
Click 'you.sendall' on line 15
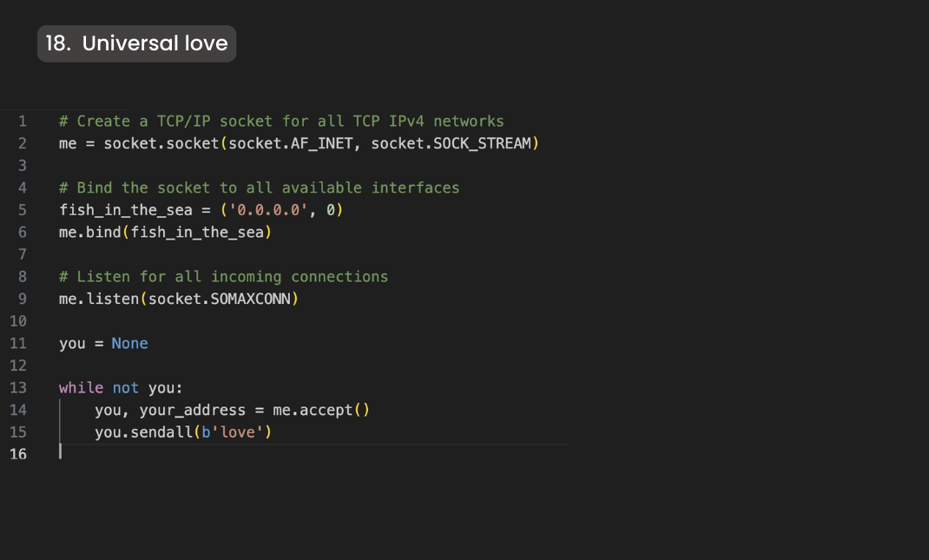pyautogui.click(x=144, y=432)
